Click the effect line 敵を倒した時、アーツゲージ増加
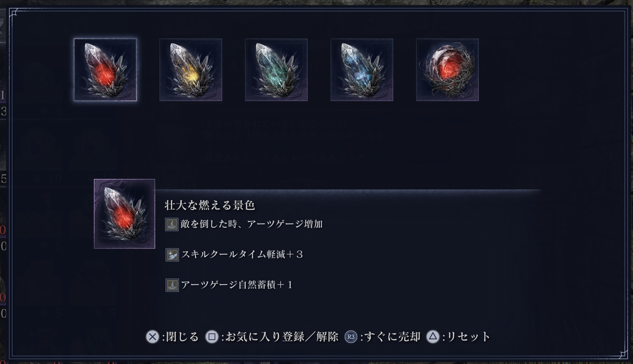 tap(252, 224)
